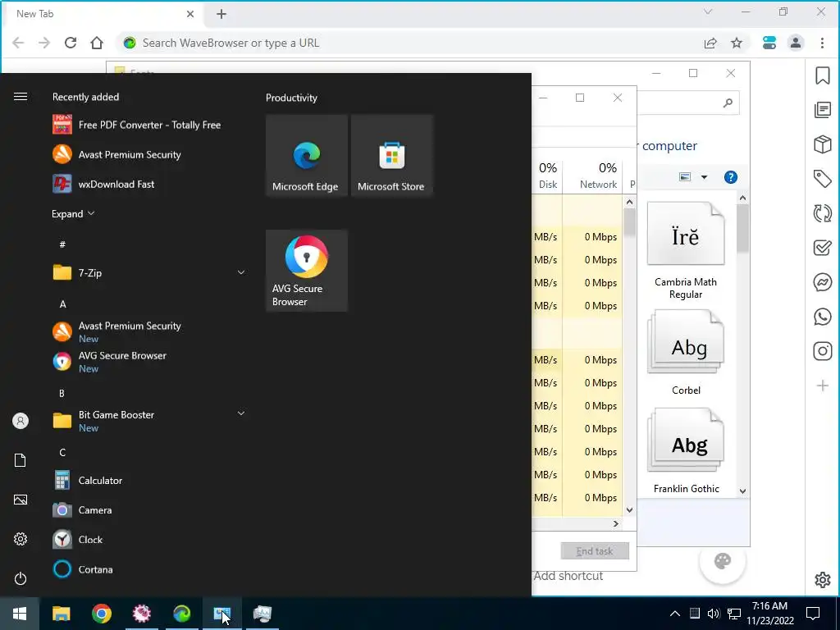Share this page icon in address bar
Viewport: 840px width, 630px height.
point(710,43)
